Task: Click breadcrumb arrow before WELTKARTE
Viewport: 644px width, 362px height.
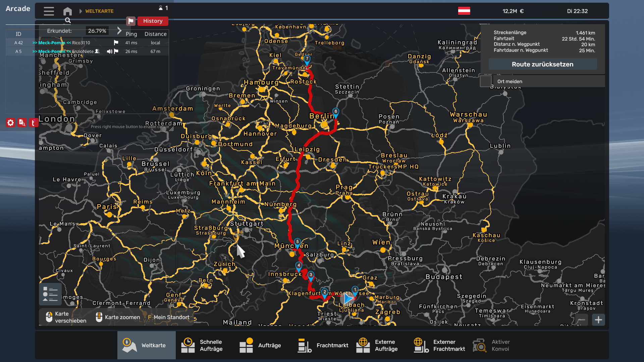Action: [x=80, y=11]
